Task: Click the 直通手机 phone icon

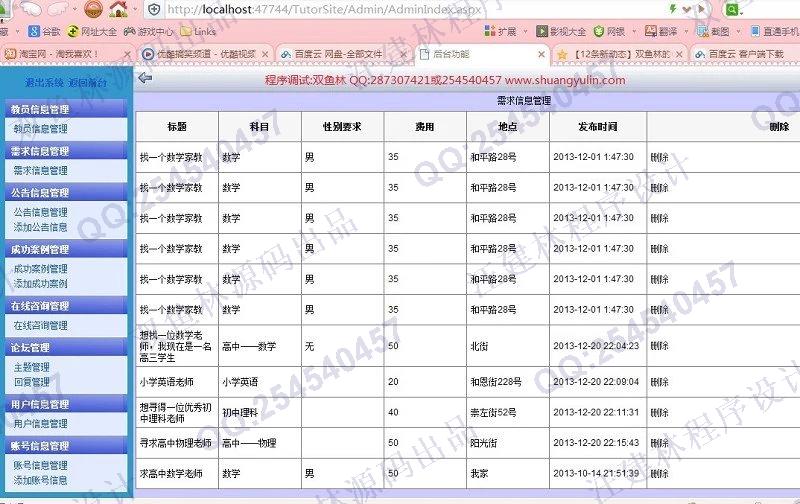Action: click(755, 32)
